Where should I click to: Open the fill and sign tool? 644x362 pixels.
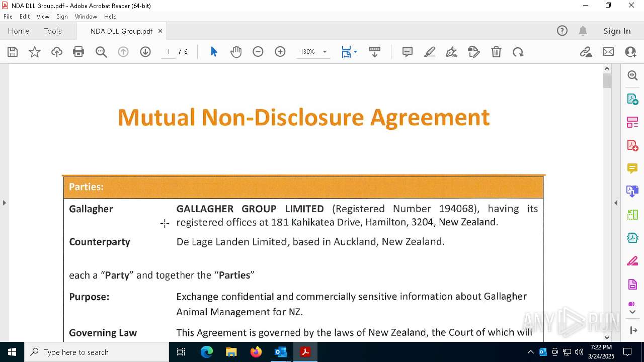[474, 52]
